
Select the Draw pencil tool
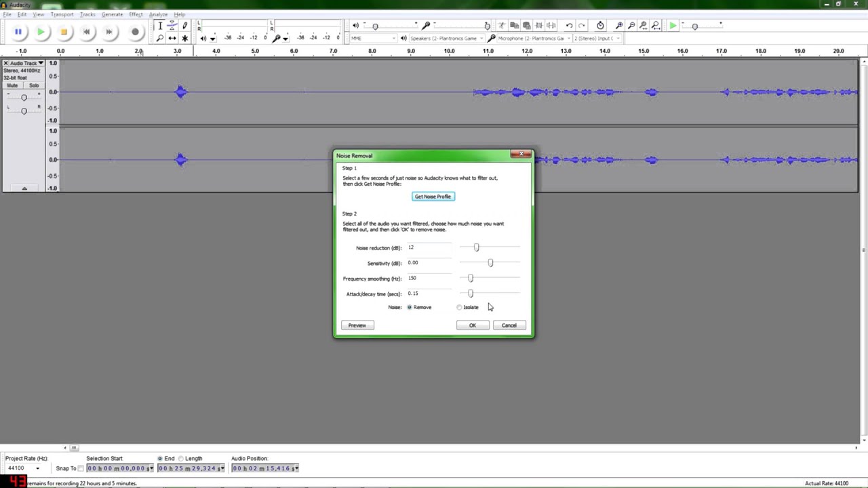click(184, 26)
